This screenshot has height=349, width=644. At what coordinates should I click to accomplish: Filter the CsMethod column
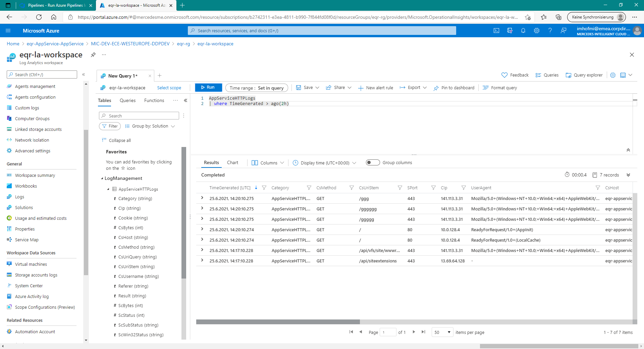(x=352, y=188)
